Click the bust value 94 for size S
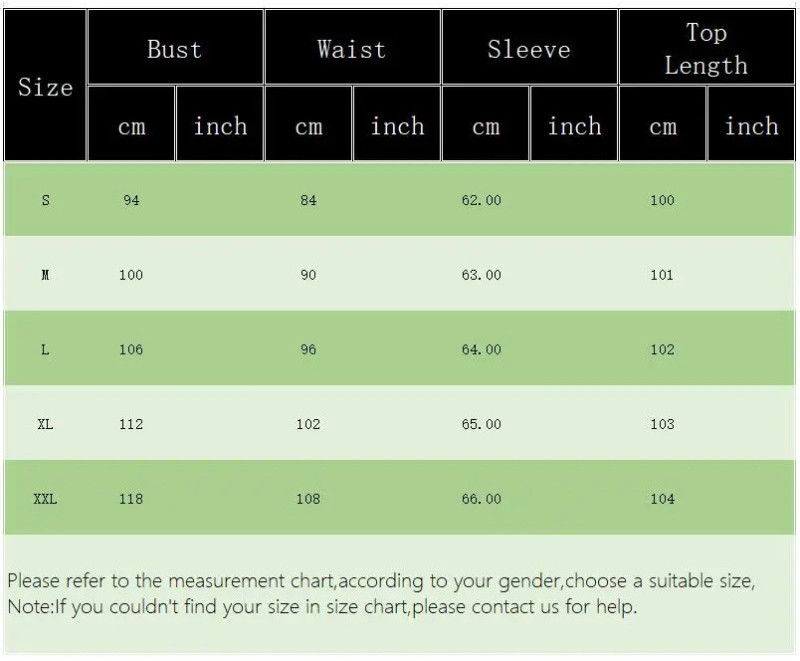800x661 pixels. 131,200
